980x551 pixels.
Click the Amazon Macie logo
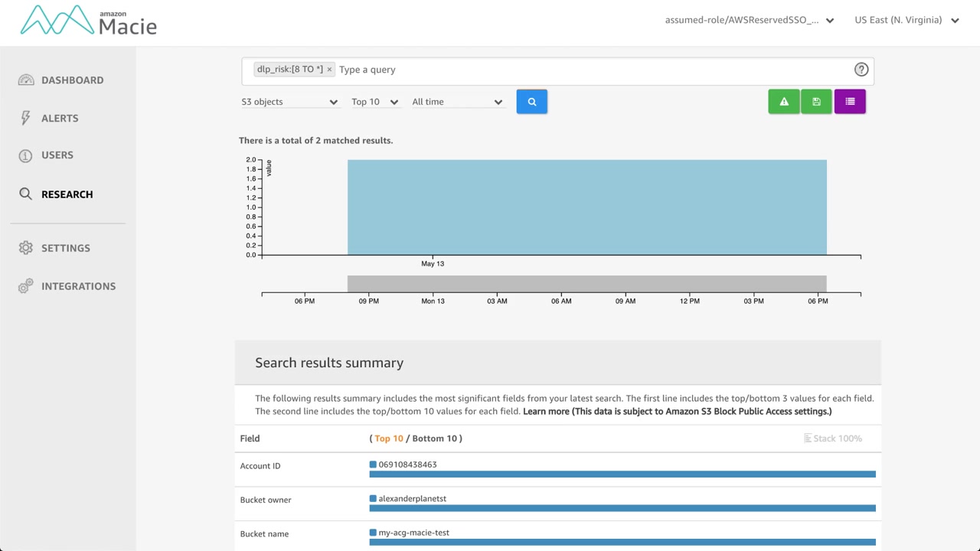coord(88,21)
